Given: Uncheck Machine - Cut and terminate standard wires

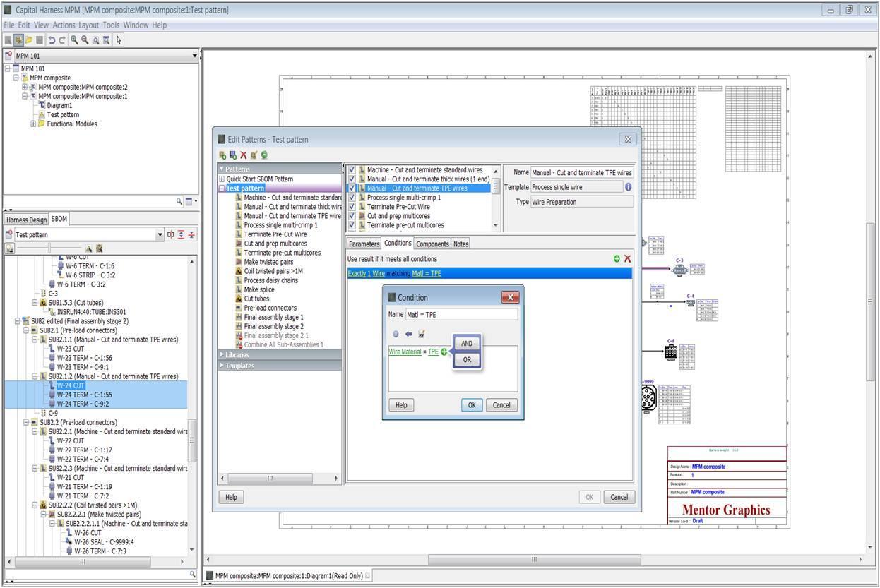Looking at the screenshot, I should (352, 170).
